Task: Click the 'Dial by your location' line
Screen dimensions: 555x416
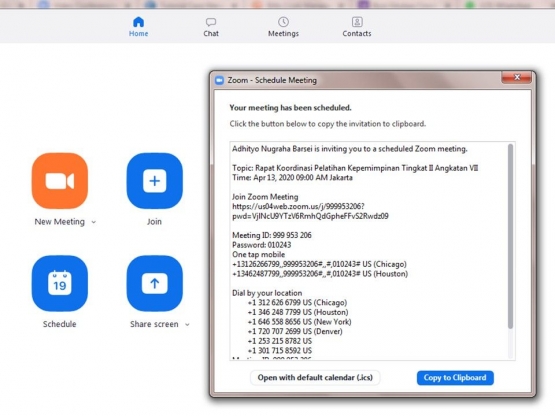Action: pyautogui.click(x=267, y=293)
